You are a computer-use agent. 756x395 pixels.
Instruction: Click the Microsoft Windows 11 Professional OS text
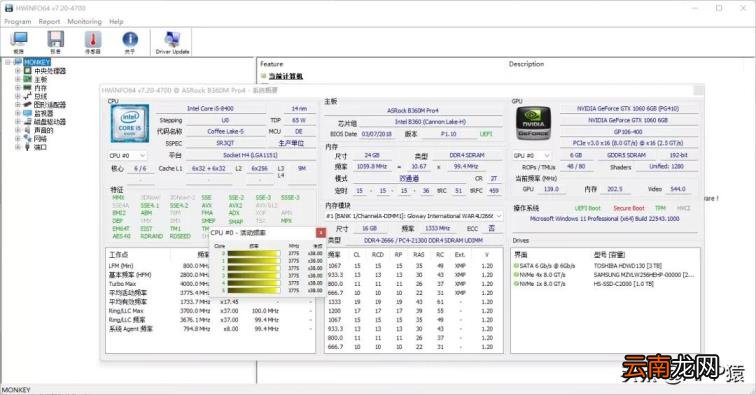[605, 218]
